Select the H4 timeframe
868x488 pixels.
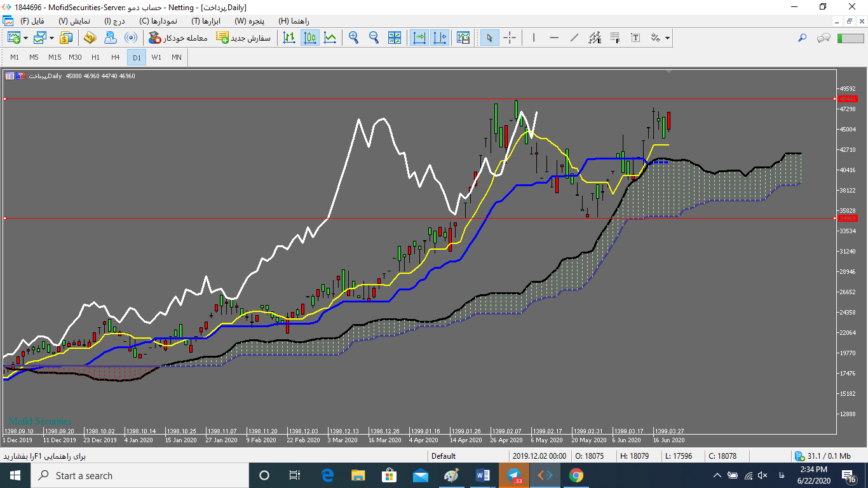click(116, 57)
